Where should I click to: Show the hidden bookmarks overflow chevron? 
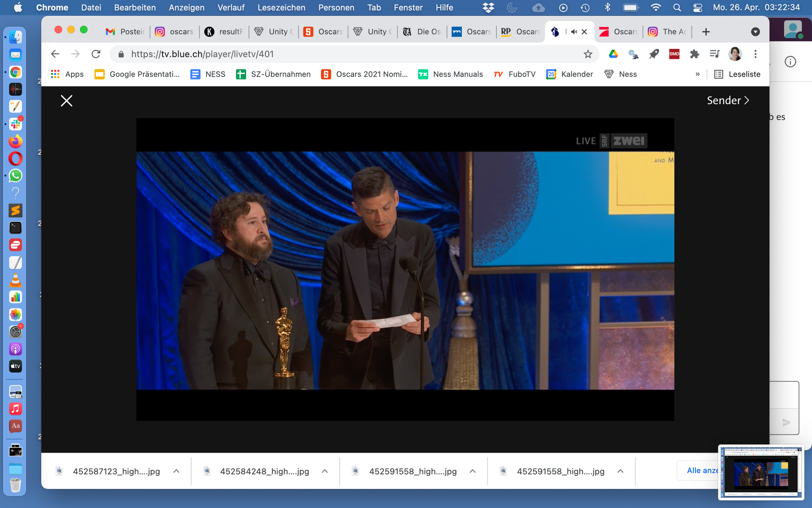[697, 74]
